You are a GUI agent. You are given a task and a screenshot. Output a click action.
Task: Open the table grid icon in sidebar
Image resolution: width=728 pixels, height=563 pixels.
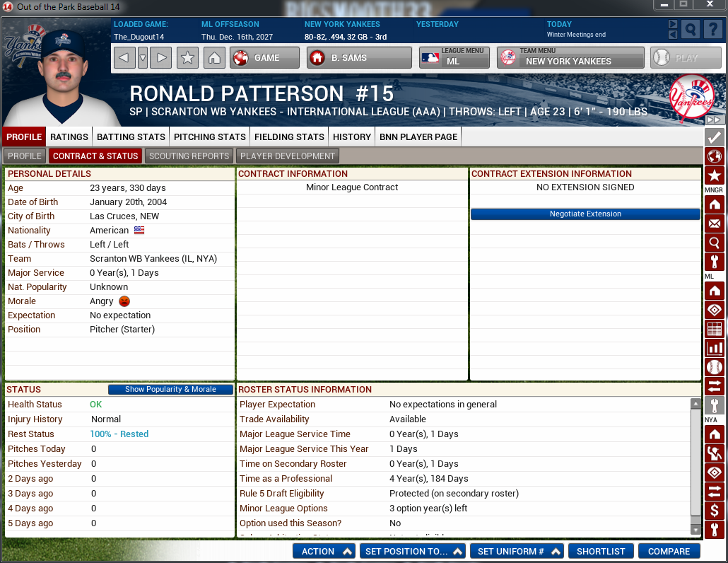[x=715, y=329]
